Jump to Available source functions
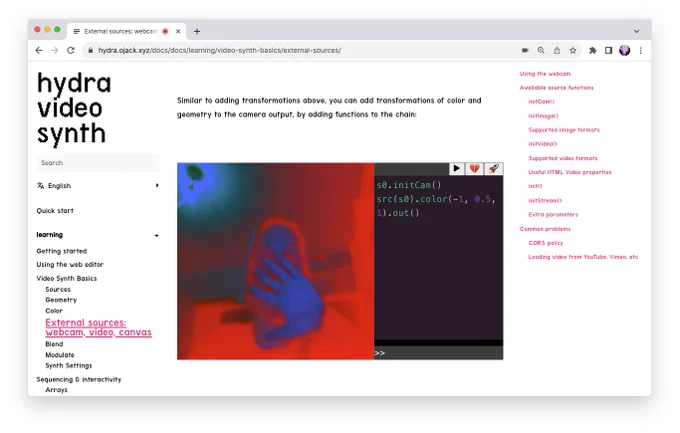The image size is (680, 433). (556, 88)
